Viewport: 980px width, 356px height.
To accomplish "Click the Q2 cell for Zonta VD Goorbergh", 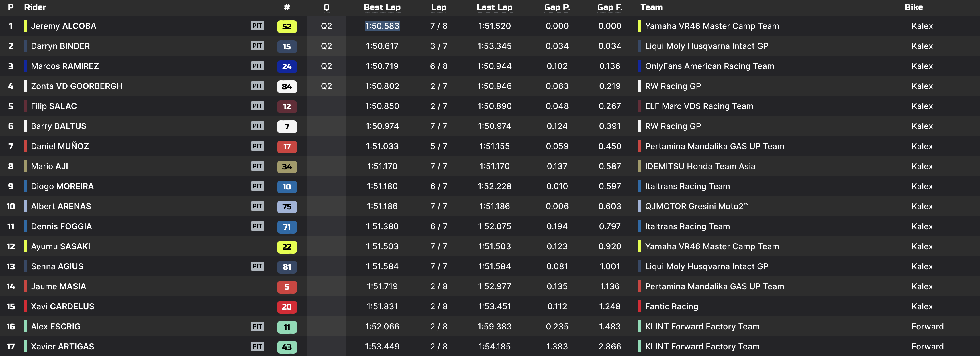I will 326,86.
